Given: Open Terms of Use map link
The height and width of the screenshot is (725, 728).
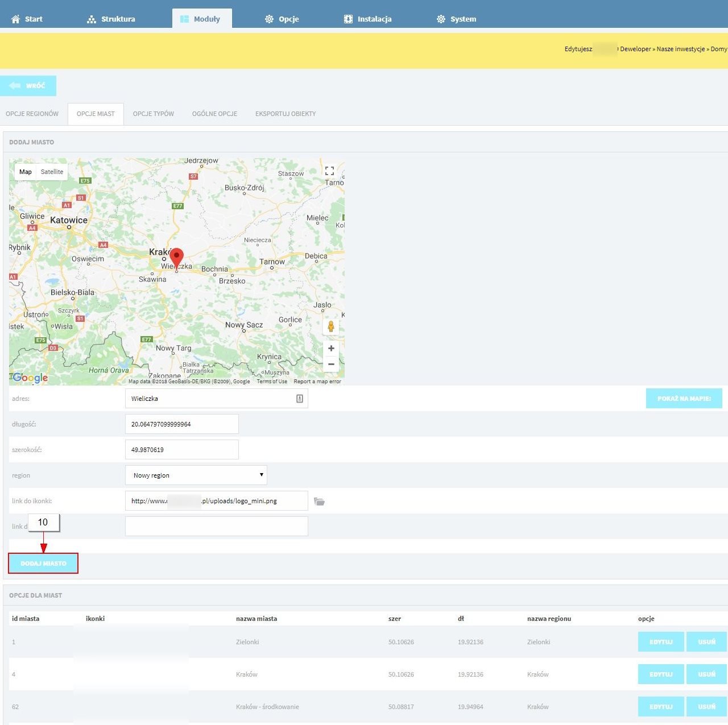Looking at the screenshot, I should point(272,382).
